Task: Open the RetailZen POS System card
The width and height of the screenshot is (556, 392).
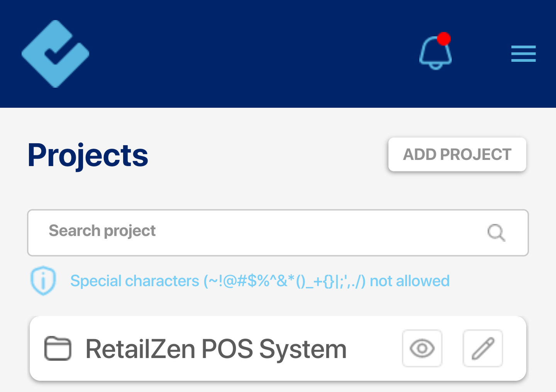Action: coord(278,348)
